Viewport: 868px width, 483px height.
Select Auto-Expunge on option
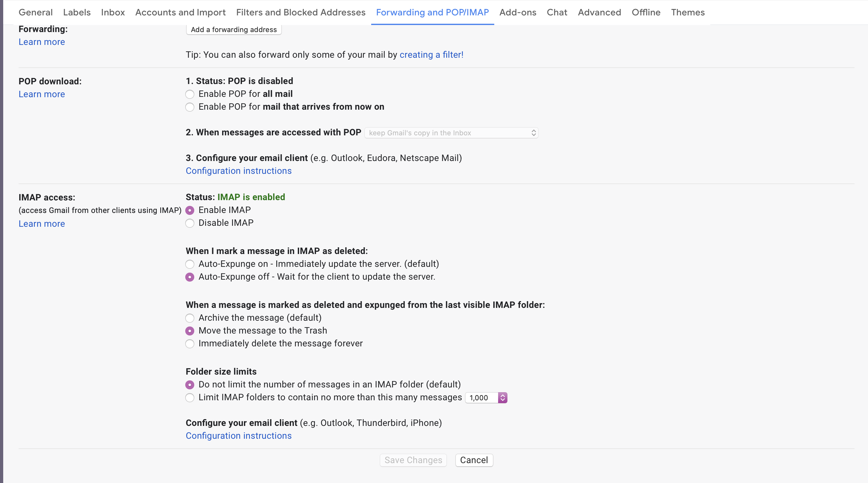point(190,264)
